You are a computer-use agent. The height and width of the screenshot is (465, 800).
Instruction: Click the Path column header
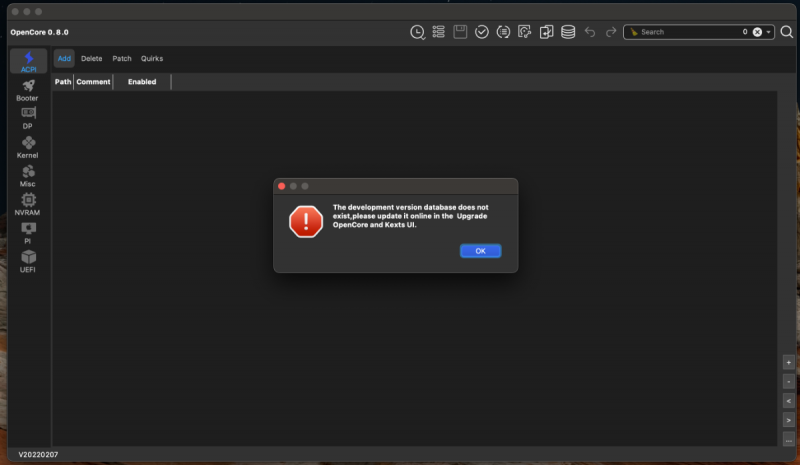(x=63, y=82)
